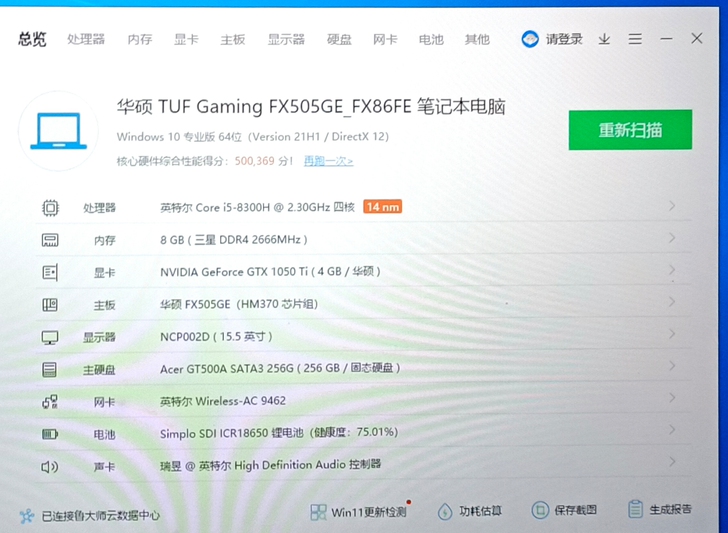Switch to the 网卡 tab at top

385,39
